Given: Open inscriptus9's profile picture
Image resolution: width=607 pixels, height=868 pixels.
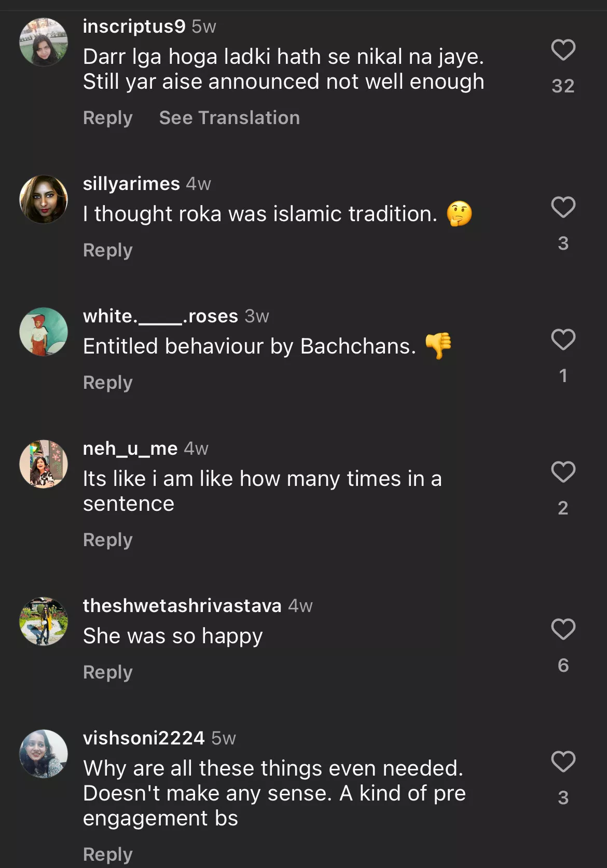Looking at the screenshot, I should coord(44,42).
